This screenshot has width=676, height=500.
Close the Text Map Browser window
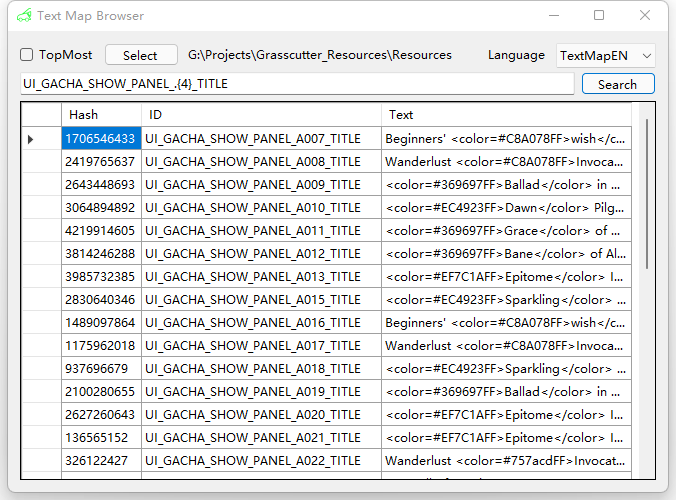(645, 15)
